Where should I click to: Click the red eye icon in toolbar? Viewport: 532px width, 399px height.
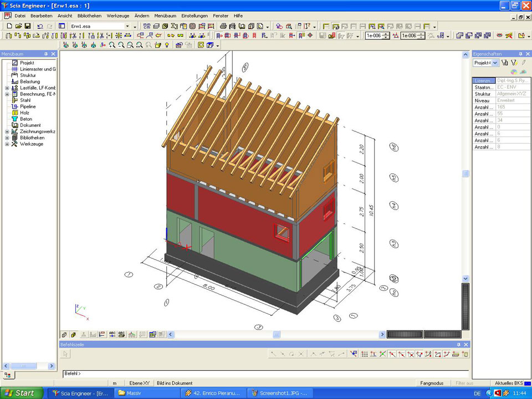499,35
